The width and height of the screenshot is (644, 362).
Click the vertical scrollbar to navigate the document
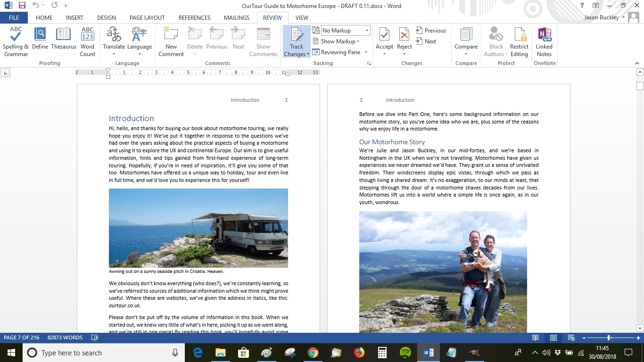[x=640, y=189]
